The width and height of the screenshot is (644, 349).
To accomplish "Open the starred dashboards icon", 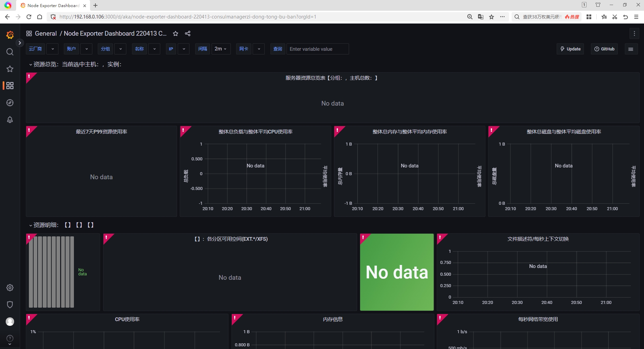I will (x=10, y=69).
